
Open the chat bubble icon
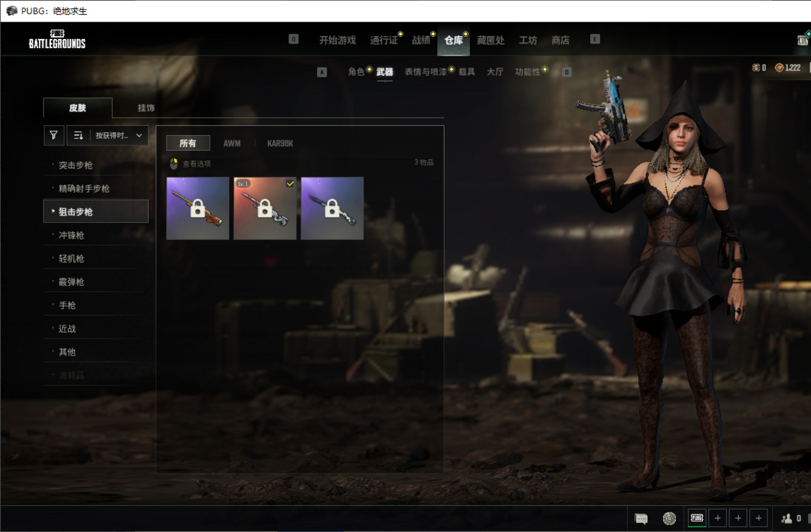point(641,518)
